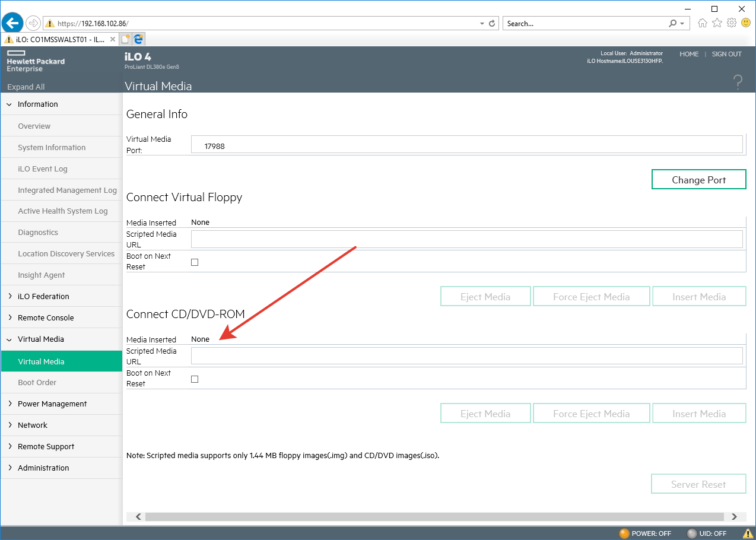The width and height of the screenshot is (756, 540).
Task: Click the Refresh icon in address bar
Action: (492, 24)
